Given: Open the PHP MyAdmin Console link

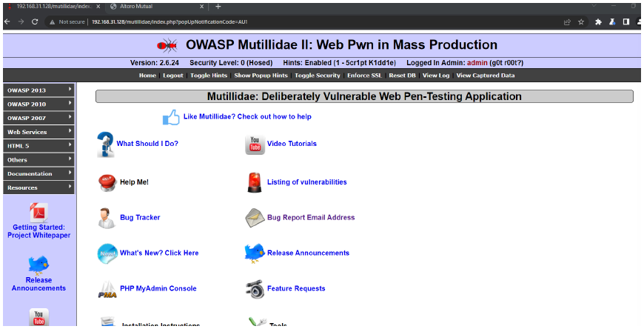Looking at the screenshot, I should (x=158, y=288).
